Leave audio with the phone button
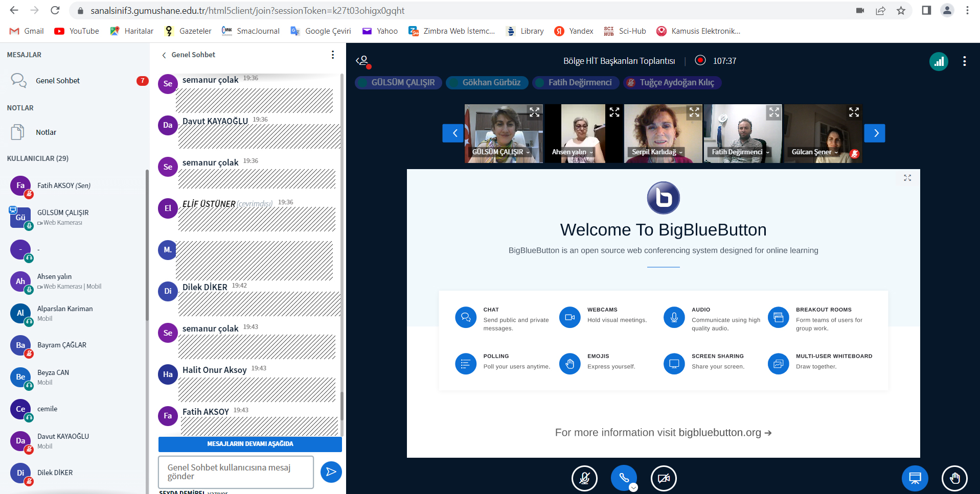The height and width of the screenshot is (494, 980). 624,478
